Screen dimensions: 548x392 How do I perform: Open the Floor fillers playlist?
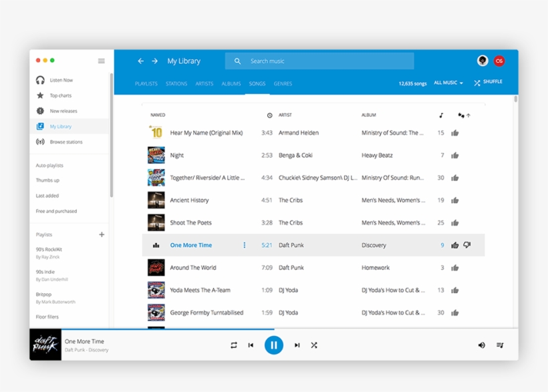tap(47, 317)
